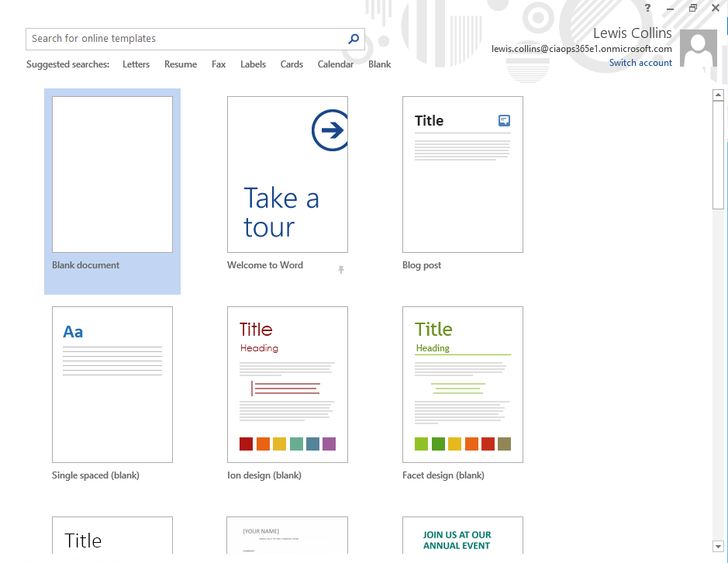This screenshot has height=563, width=728.
Task: Click the user profile avatar picture
Action: click(x=699, y=48)
